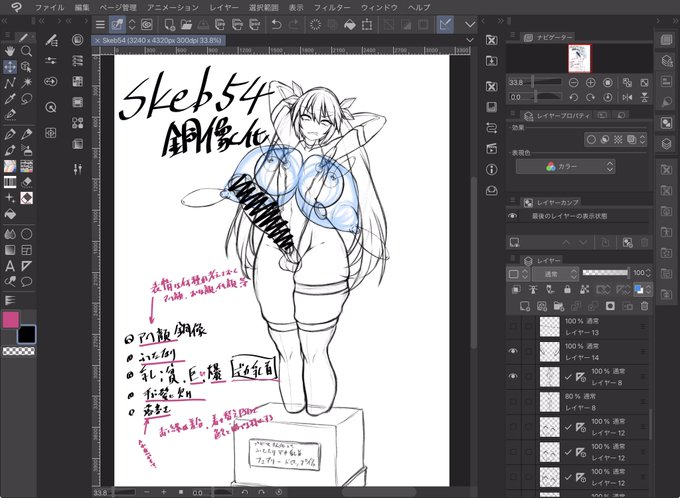Select the Text tool
The image size is (680, 498).
[x=10, y=266]
